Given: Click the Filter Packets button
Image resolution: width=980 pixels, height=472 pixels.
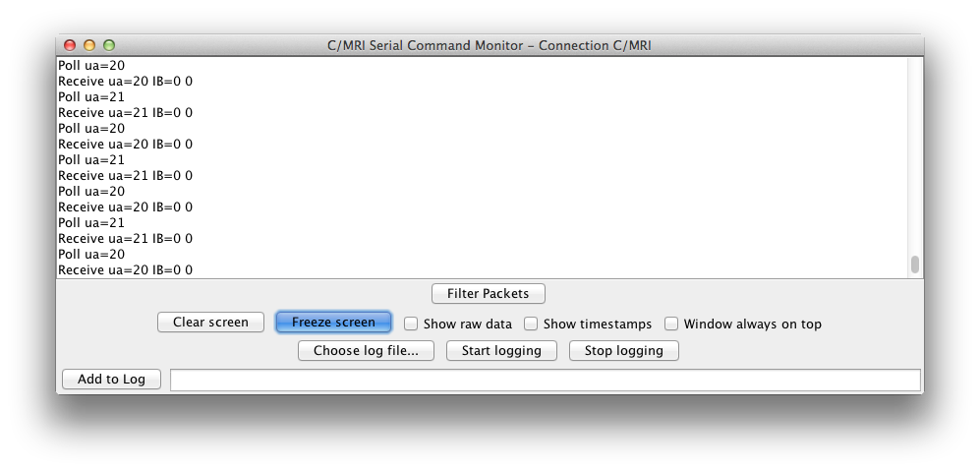Looking at the screenshot, I should tap(488, 293).
